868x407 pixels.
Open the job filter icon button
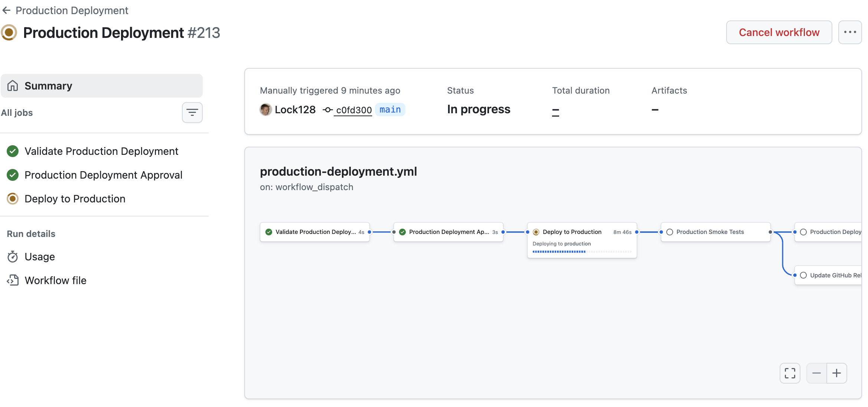pos(192,113)
